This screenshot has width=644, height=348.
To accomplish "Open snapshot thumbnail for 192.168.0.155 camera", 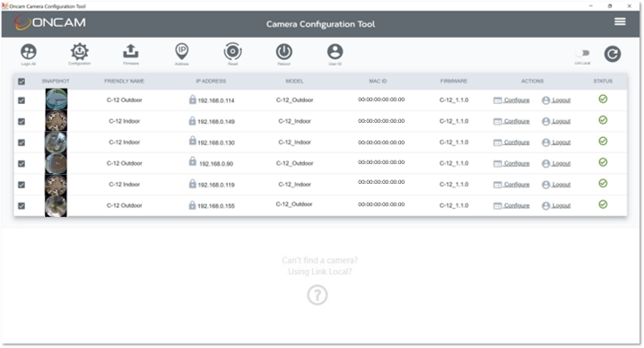I will [x=56, y=206].
